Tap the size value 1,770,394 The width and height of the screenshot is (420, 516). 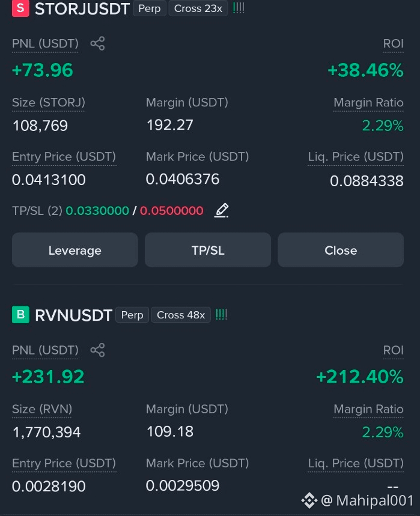(x=46, y=432)
